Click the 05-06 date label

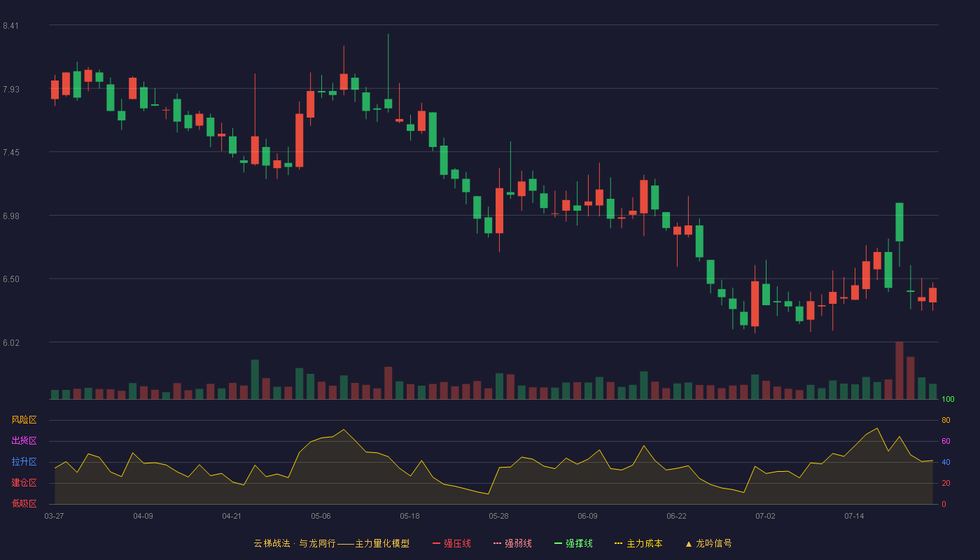coord(321,516)
